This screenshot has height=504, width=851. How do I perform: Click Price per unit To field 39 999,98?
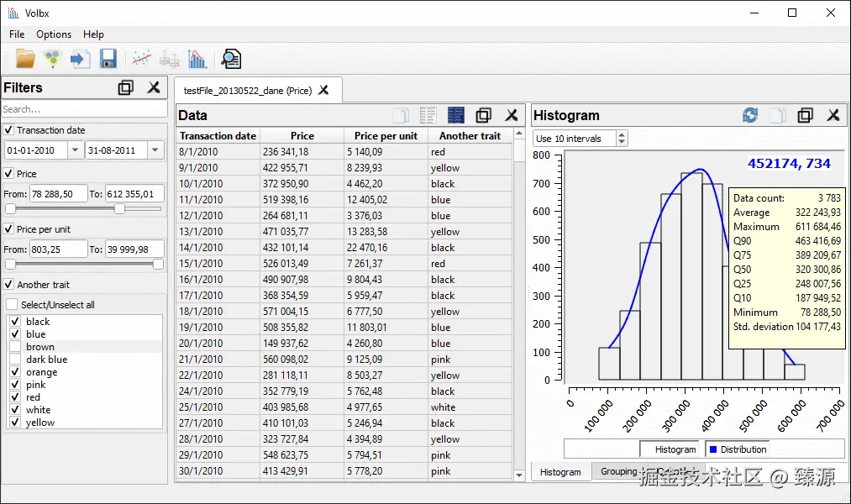[134, 249]
